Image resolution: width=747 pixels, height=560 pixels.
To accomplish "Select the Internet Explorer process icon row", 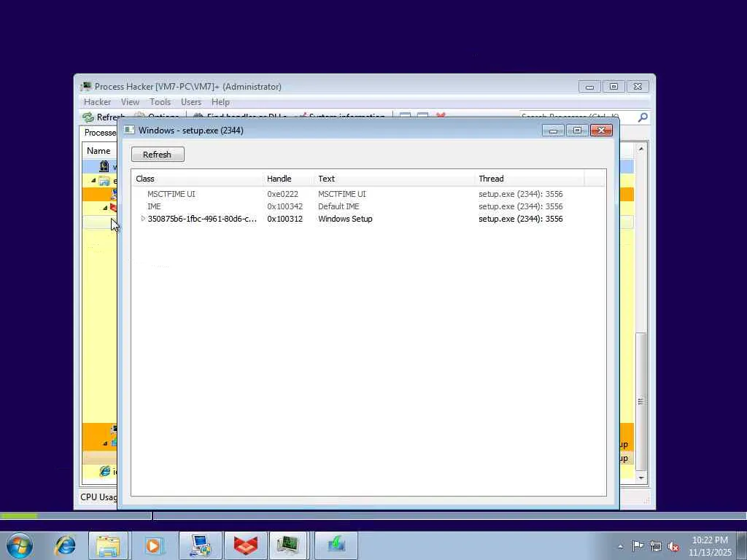I will coord(105,472).
